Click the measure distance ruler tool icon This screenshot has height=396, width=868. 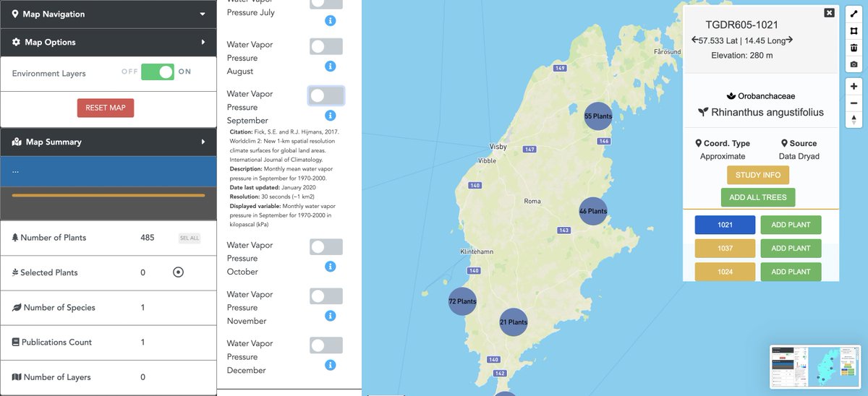click(854, 14)
